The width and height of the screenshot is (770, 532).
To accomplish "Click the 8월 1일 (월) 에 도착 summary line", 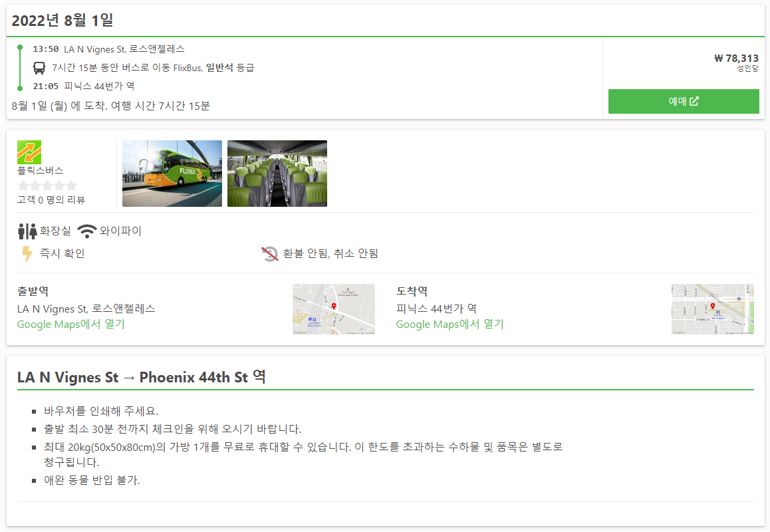I will [111, 106].
